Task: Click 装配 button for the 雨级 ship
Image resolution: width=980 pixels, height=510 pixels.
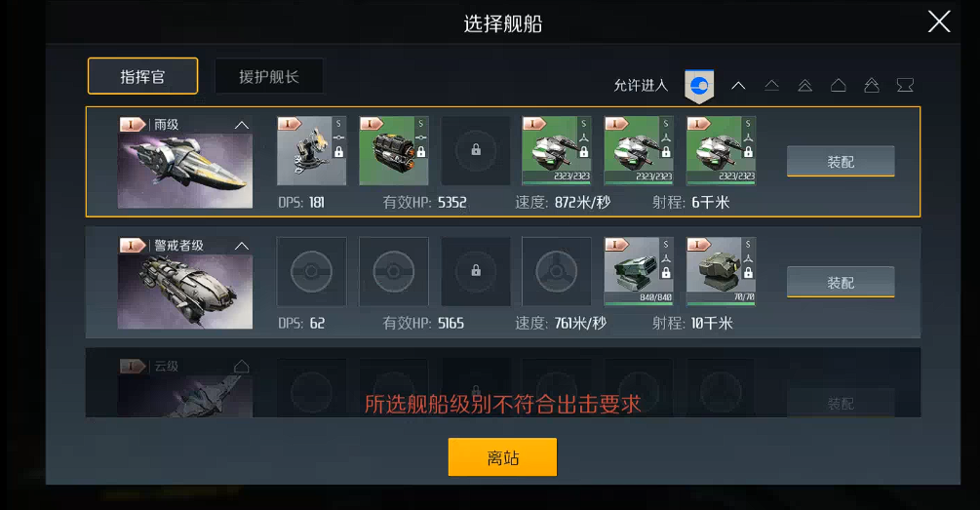Action: click(841, 161)
